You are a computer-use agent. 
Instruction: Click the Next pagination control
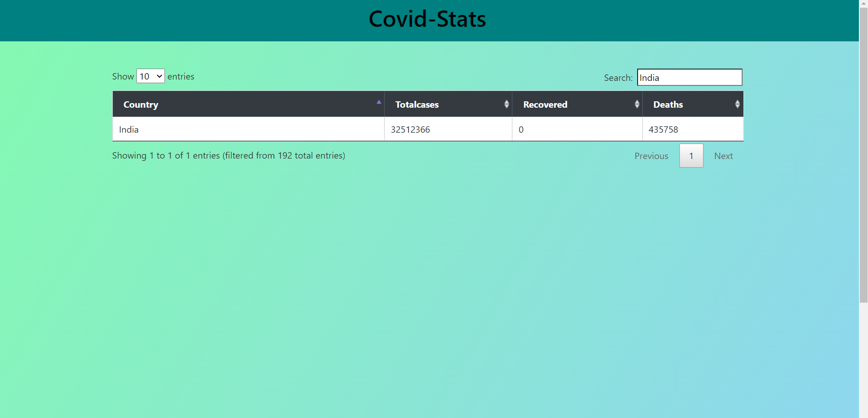pyautogui.click(x=723, y=155)
